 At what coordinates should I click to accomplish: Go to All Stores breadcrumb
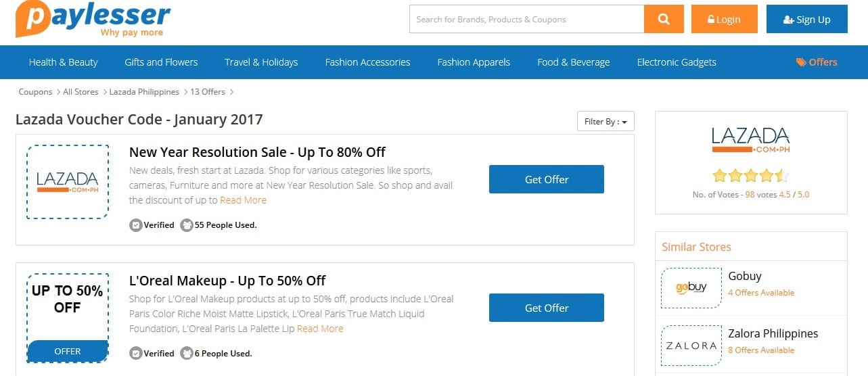click(x=81, y=92)
